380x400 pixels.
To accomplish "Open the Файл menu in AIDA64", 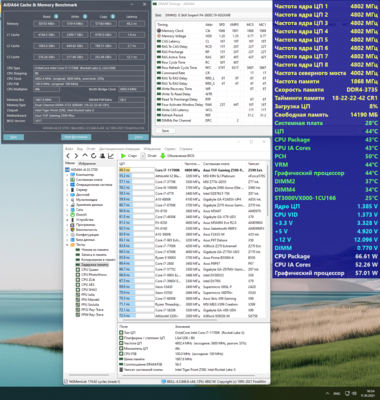I will 69,149.
